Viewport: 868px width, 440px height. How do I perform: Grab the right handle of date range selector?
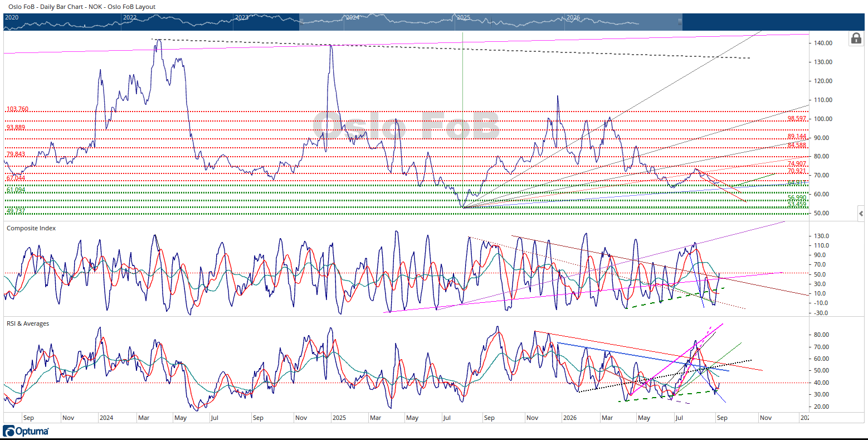[680, 22]
